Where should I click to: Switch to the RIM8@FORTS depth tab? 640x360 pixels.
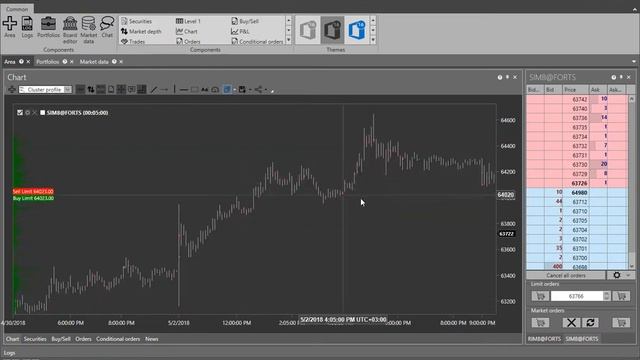544,339
